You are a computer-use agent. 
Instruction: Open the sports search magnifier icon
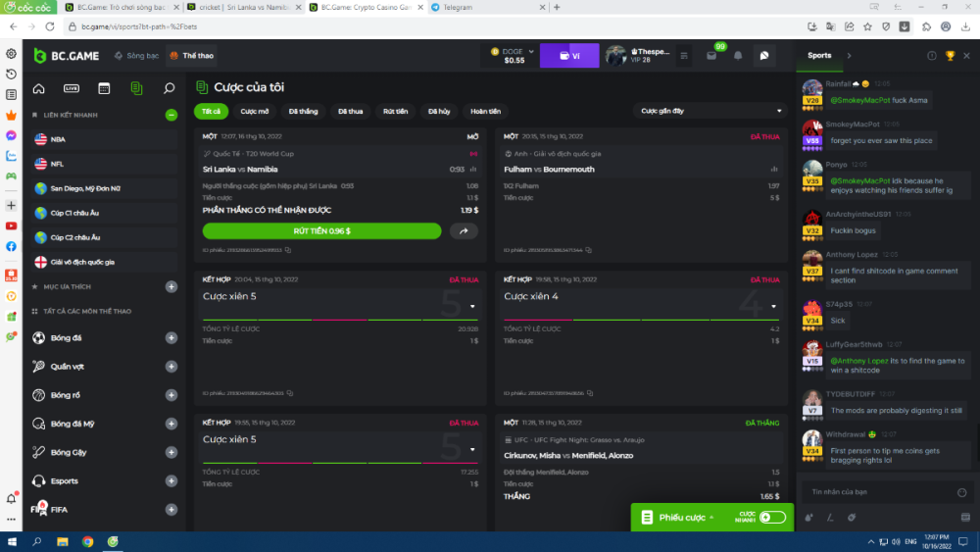(169, 88)
